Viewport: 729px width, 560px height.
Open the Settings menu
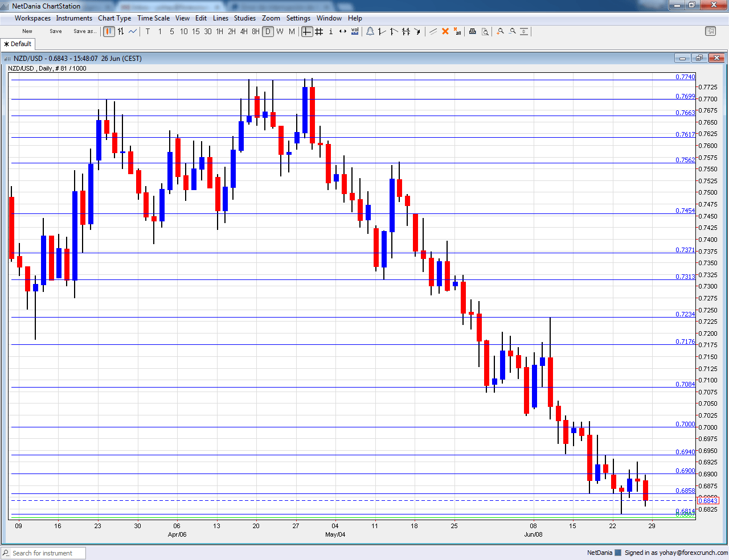298,18
